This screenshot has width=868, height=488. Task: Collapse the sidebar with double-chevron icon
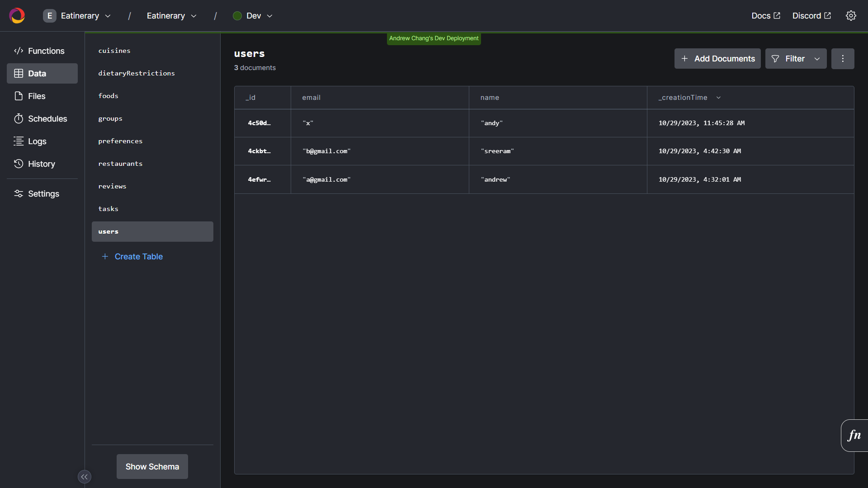pos(85,477)
